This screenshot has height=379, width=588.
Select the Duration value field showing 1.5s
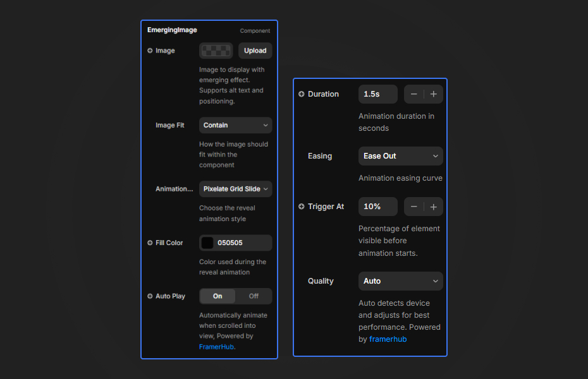point(377,93)
